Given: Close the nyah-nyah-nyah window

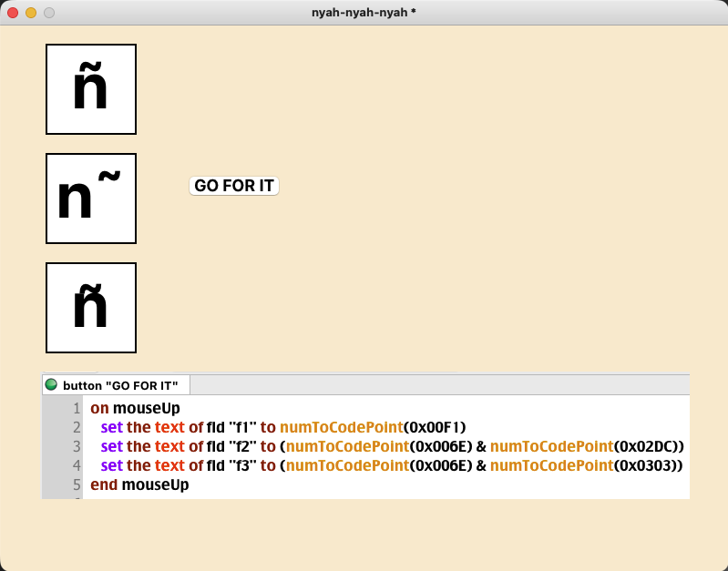Looking at the screenshot, I should point(13,13).
